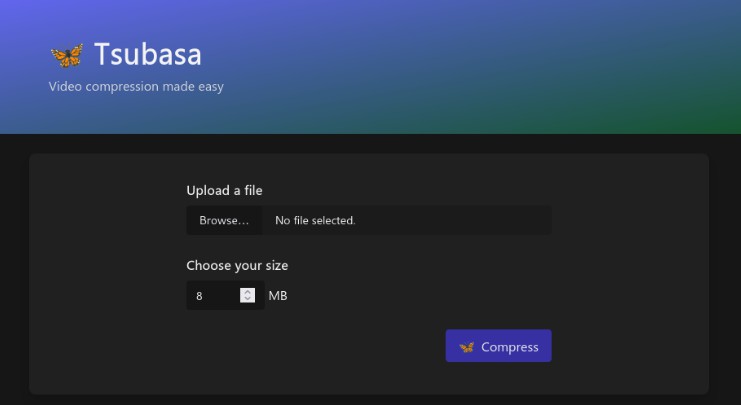Click the MB unit label

[278, 296]
